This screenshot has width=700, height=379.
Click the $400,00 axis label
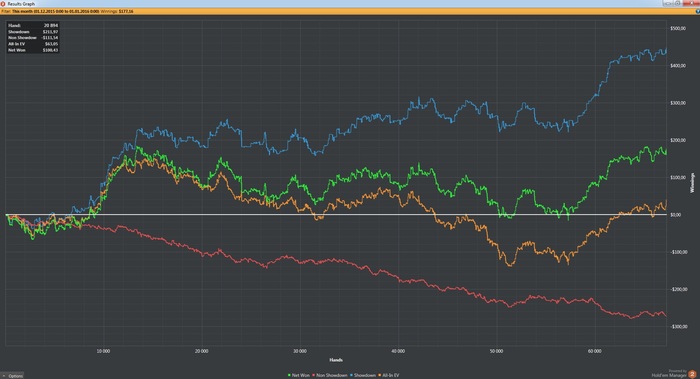pyautogui.click(x=678, y=66)
